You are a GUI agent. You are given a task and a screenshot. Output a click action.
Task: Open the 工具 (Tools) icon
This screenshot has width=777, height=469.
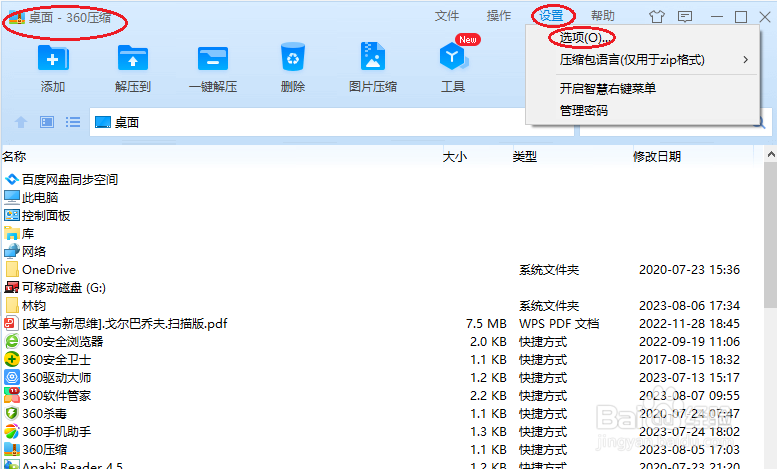[452, 57]
